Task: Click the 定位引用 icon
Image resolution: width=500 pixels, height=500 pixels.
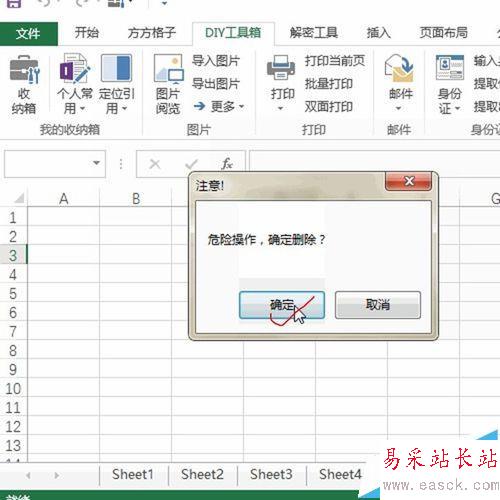Action: tap(116, 68)
